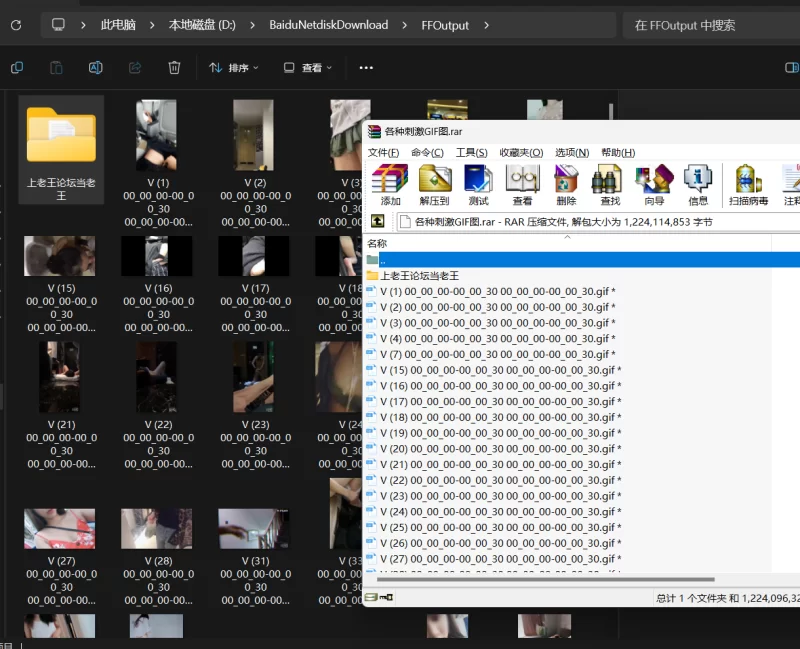This screenshot has width=800, height=649.
Task: Click the Explorer refresh button
Action: pyautogui.click(x=16, y=25)
